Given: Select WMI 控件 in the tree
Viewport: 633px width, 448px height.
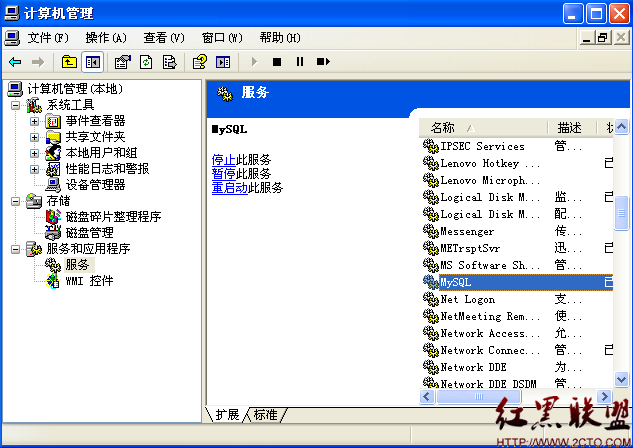Looking at the screenshot, I should (90, 281).
